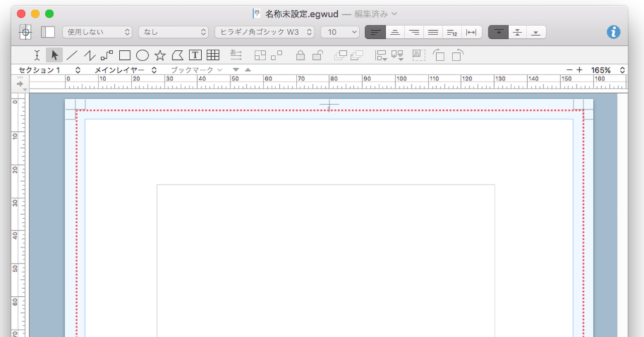Pick the rectangle shape tool
The width and height of the screenshot is (644, 337).
(125, 55)
